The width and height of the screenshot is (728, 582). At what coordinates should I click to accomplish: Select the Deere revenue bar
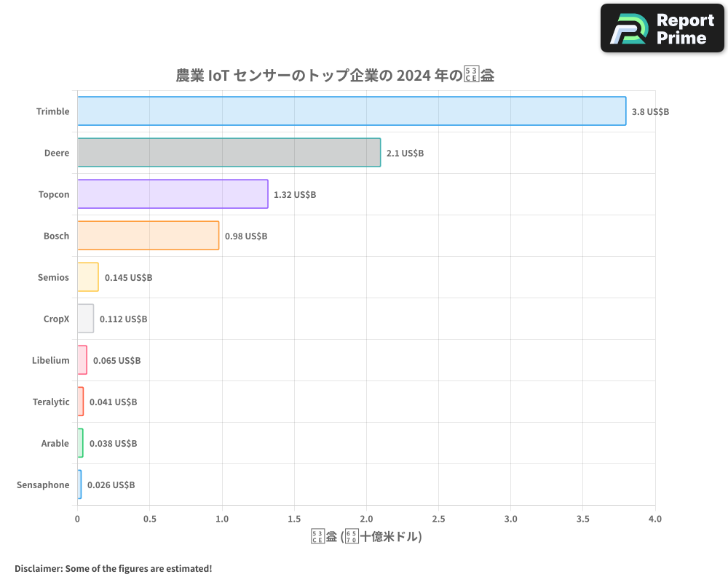click(x=228, y=153)
